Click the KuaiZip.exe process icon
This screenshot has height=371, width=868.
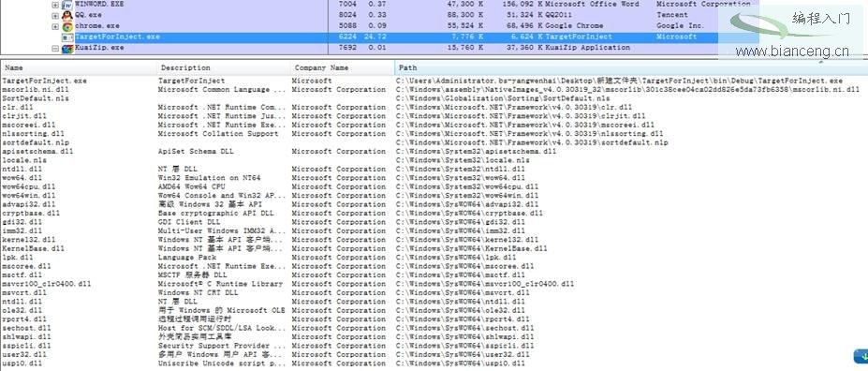tap(67, 48)
